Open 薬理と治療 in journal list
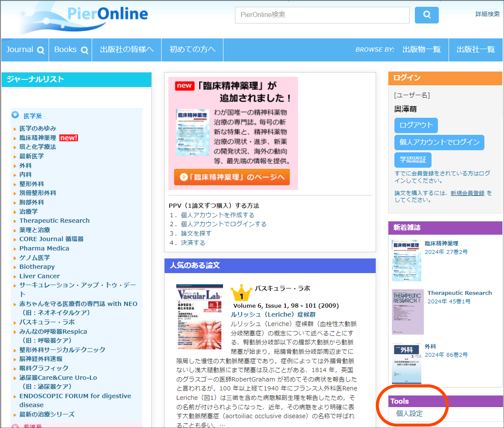Viewport: 504px width, 428px height. tap(35, 230)
